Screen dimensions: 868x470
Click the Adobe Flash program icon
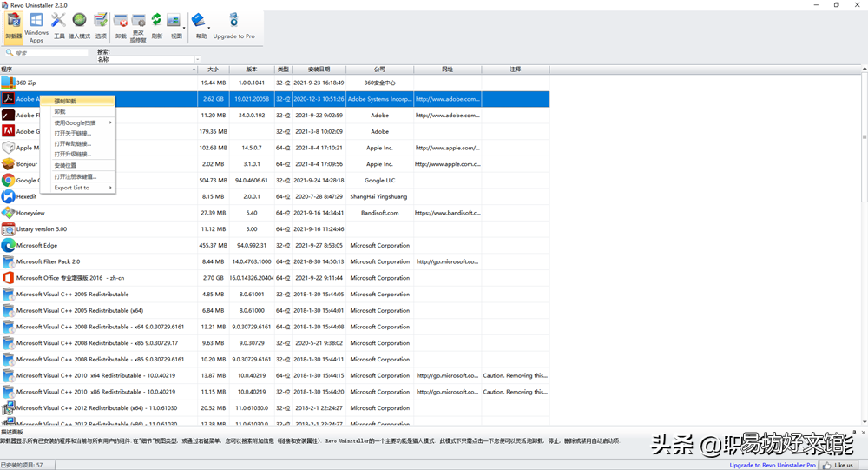[x=8, y=115]
